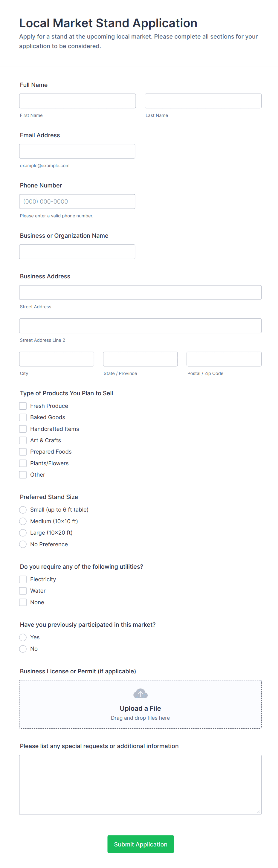Choose Medium (10×10 ft) stand size
Image resolution: width=278 pixels, height=868 pixels.
[x=23, y=521]
